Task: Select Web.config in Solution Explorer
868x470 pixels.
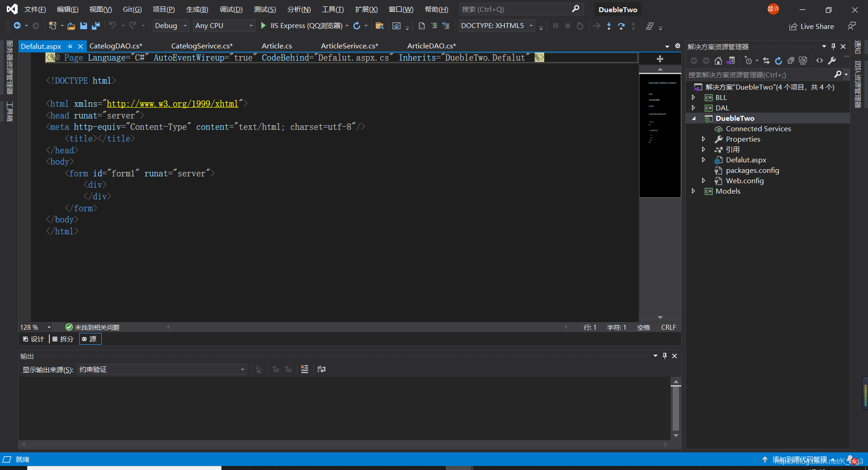Action: click(x=745, y=180)
